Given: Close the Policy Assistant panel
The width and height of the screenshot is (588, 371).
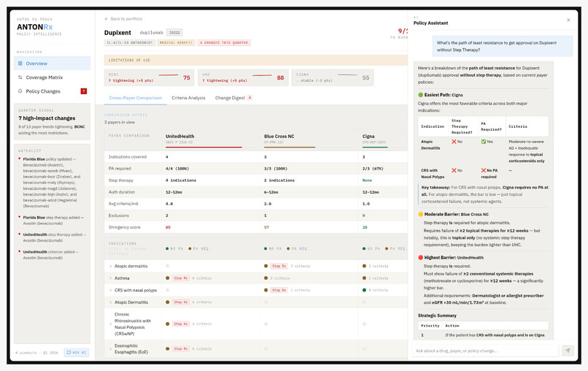Looking at the screenshot, I should pyautogui.click(x=568, y=20).
